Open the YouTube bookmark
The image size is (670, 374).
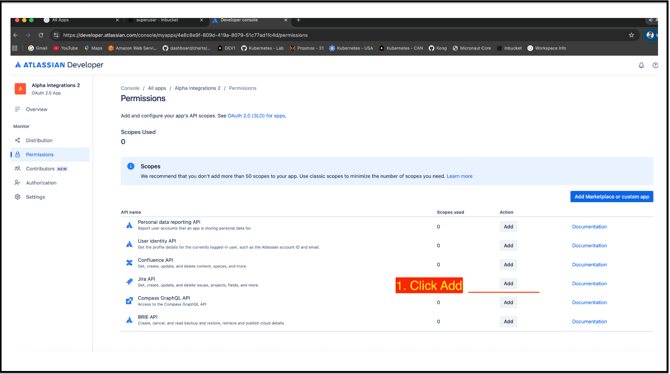[x=65, y=48]
